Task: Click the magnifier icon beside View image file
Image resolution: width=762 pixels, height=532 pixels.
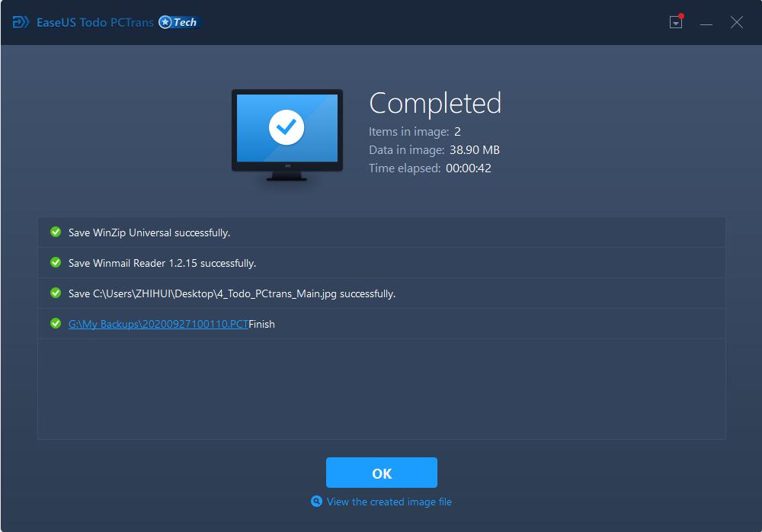Action: pyautogui.click(x=316, y=502)
